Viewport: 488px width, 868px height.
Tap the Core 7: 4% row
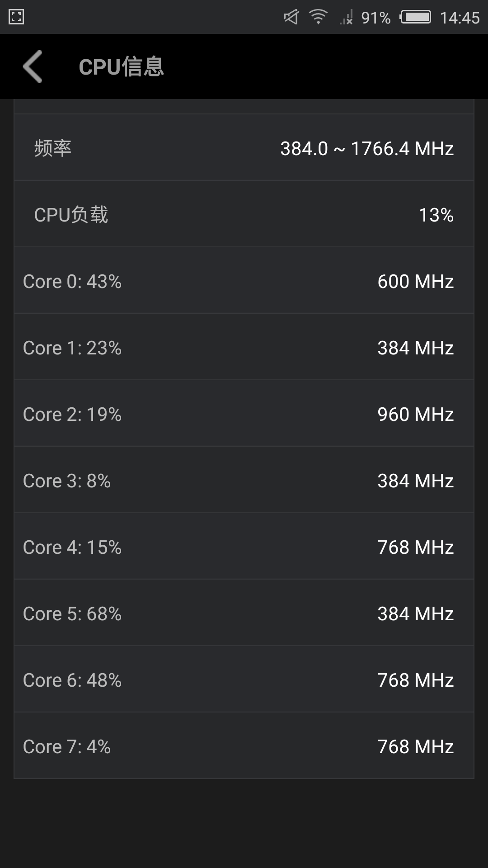tap(244, 746)
